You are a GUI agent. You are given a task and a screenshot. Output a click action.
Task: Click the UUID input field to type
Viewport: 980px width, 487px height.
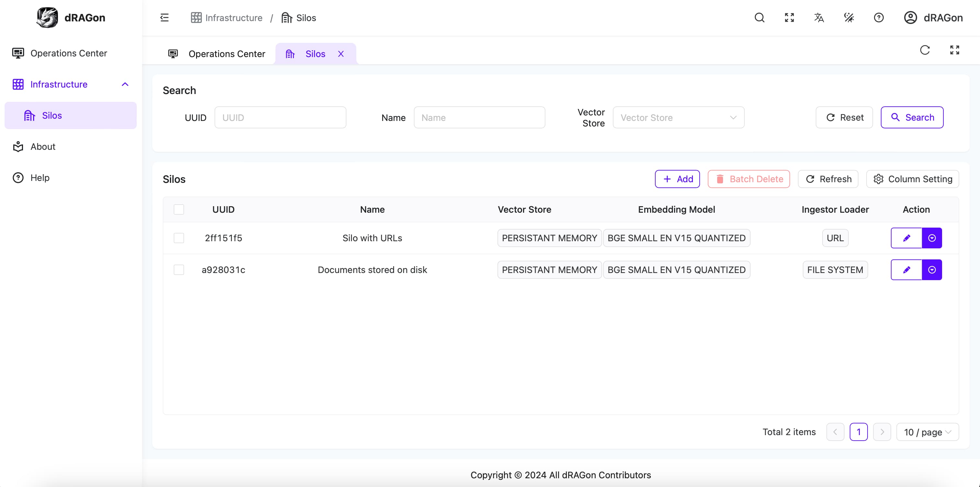click(x=280, y=117)
